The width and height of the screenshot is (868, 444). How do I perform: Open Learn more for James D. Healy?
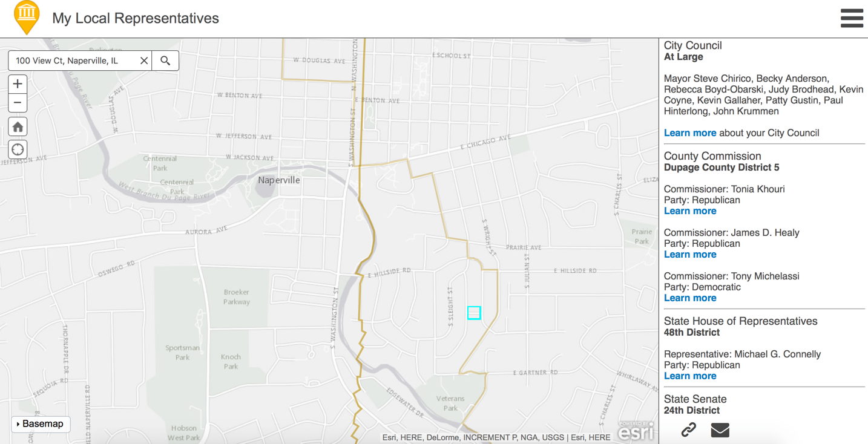690,255
